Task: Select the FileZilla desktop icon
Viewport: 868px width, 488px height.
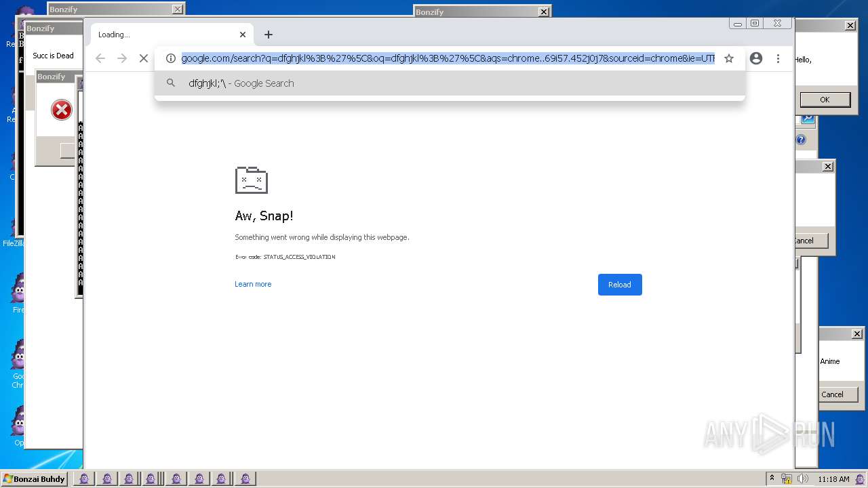Action: [14, 230]
